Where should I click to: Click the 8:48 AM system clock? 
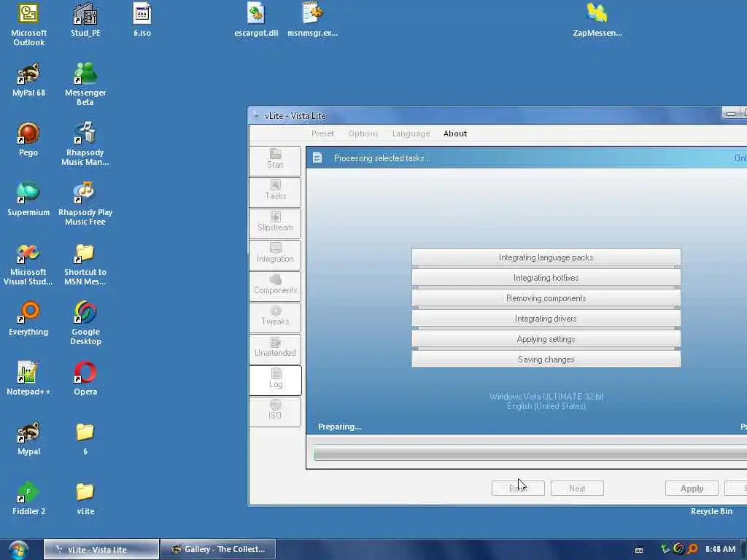click(x=720, y=549)
